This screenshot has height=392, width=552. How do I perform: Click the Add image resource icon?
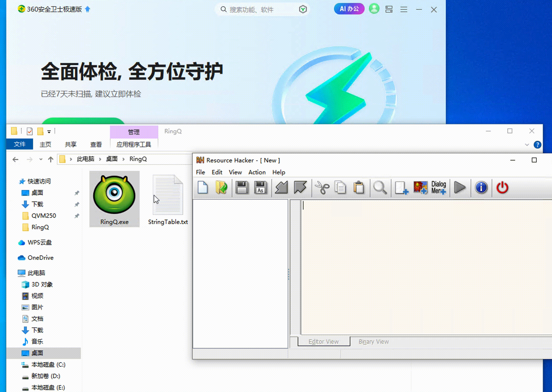[420, 188]
